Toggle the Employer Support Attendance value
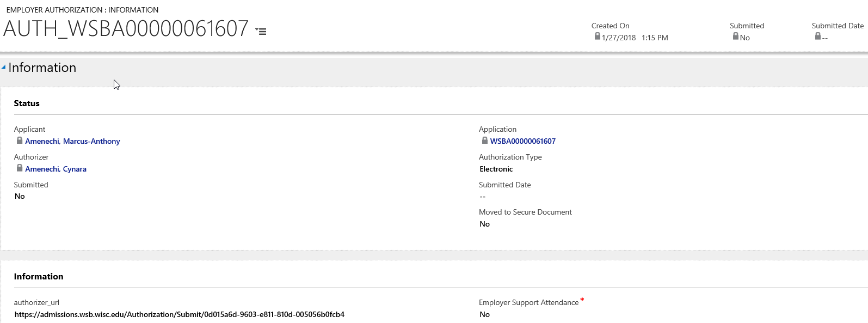The height and width of the screenshot is (323, 868). click(x=484, y=315)
